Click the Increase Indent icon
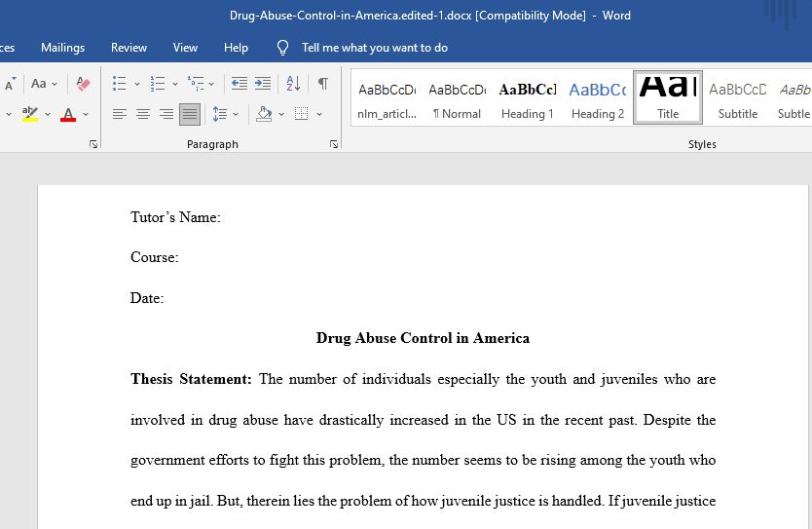 coord(263,84)
